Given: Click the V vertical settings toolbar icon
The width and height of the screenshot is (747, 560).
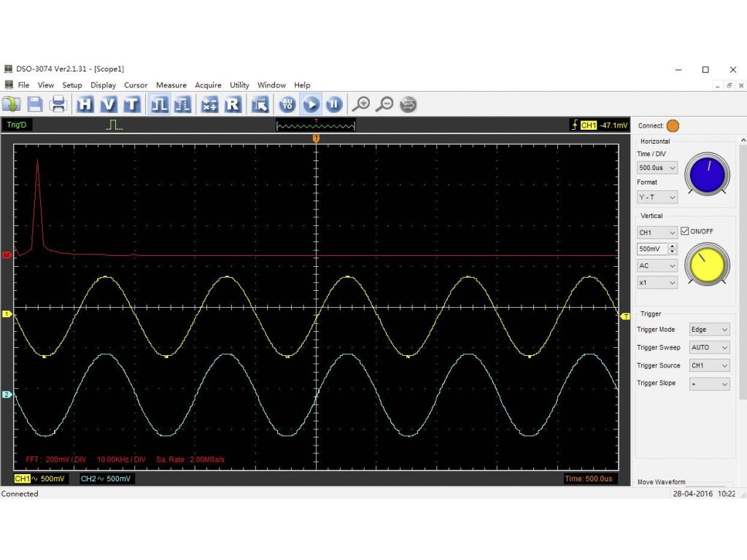Looking at the screenshot, I should coord(108,104).
